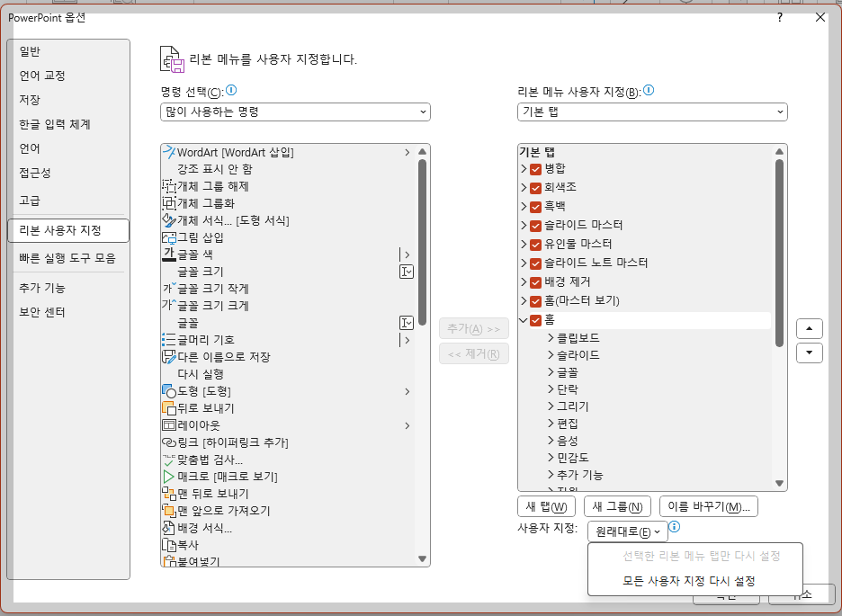Uncheck the 유인물 마스터 checkbox
The width and height of the screenshot is (842, 616).
535,245
